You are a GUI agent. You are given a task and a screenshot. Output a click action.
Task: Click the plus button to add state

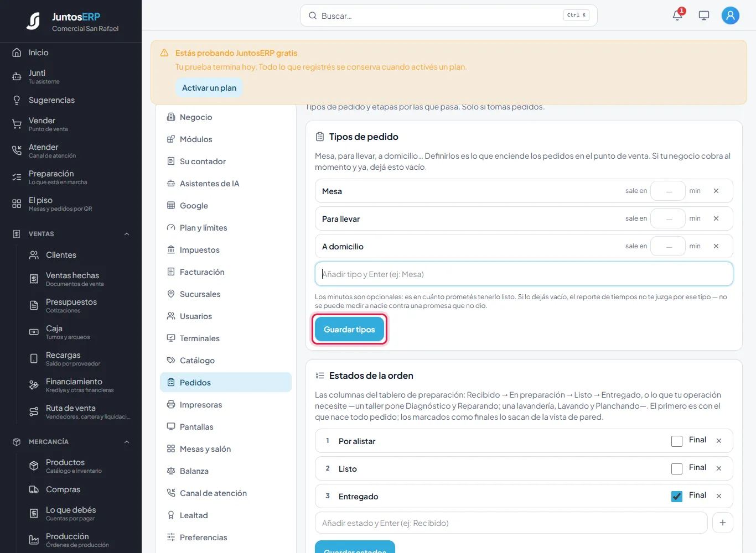(x=723, y=523)
